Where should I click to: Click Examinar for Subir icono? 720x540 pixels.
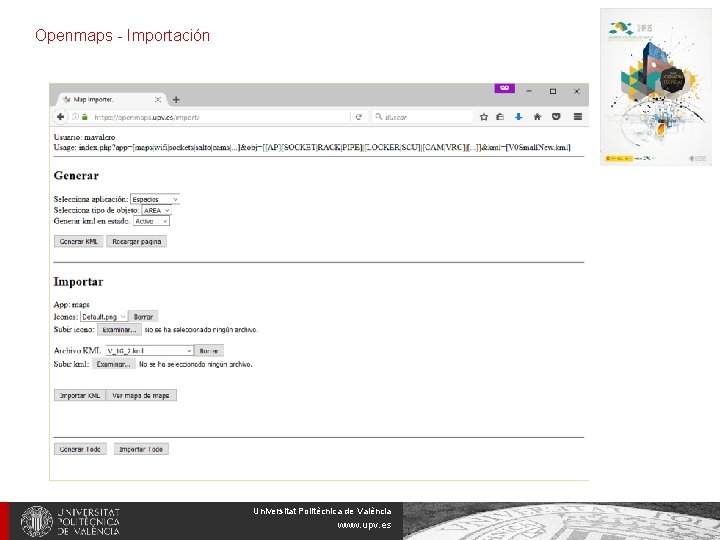pos(119,330)
